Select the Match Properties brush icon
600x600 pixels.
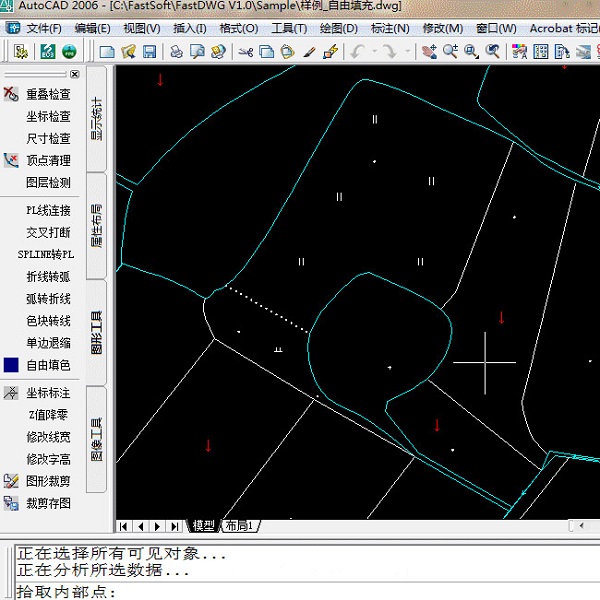[x=331, y=51]
